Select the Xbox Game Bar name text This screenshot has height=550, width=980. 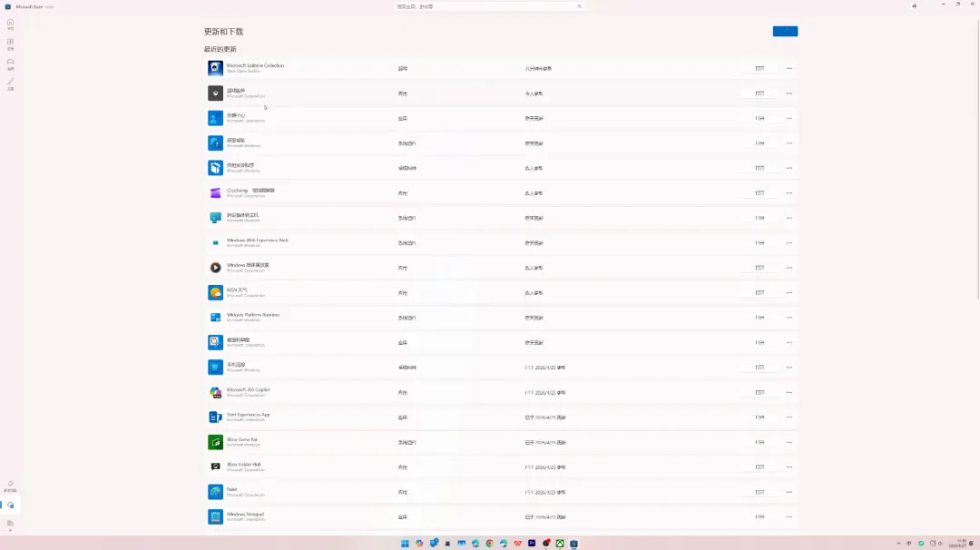(x=242, y=439)
